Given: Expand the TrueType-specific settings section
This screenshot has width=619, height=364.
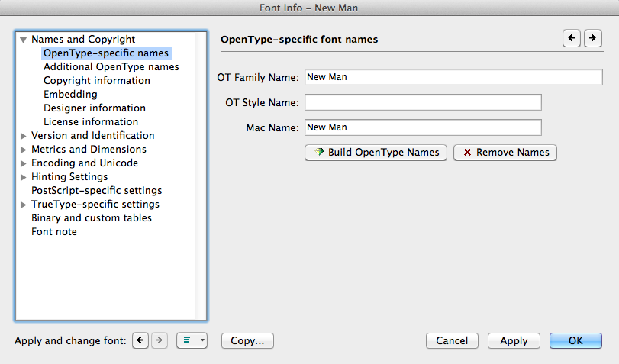Looking at the screenshot, I should [24, 205].
